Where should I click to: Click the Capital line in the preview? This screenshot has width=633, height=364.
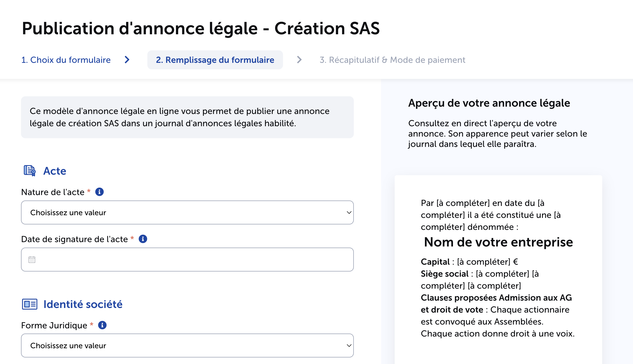469,262
